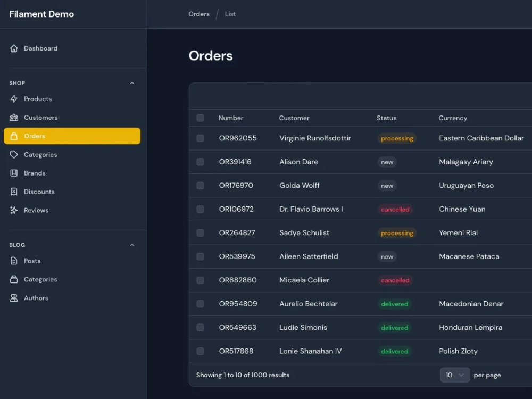Click the Malagasy Ariary currency cell
This screenshot has width=532, height=399.
[466, 162]
